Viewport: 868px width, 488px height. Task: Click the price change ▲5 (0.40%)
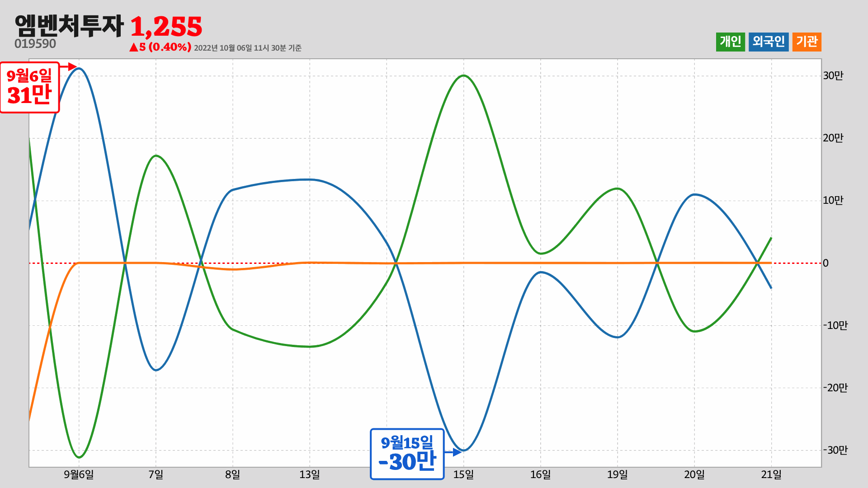tap(160, 47)
